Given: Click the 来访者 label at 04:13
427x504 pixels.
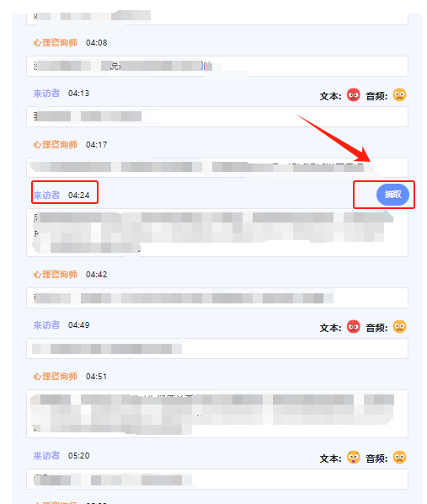Looking at the screenshot, I should pos(46,94).
